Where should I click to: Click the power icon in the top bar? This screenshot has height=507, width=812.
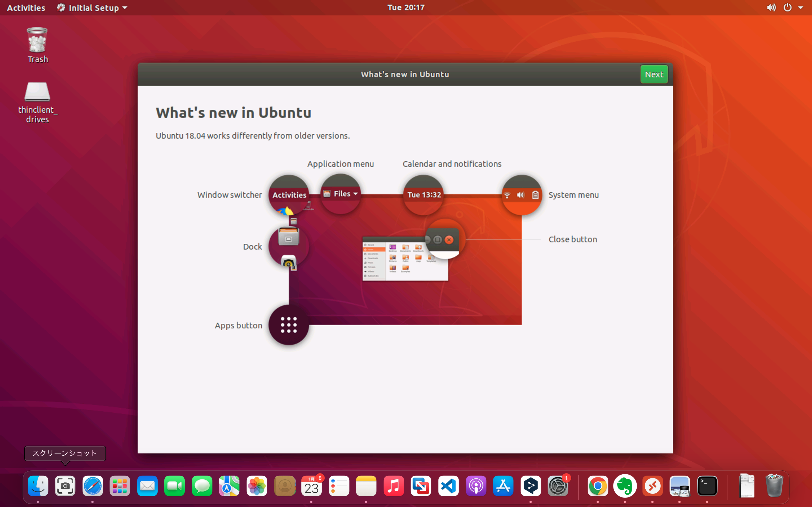pos(787,7)
